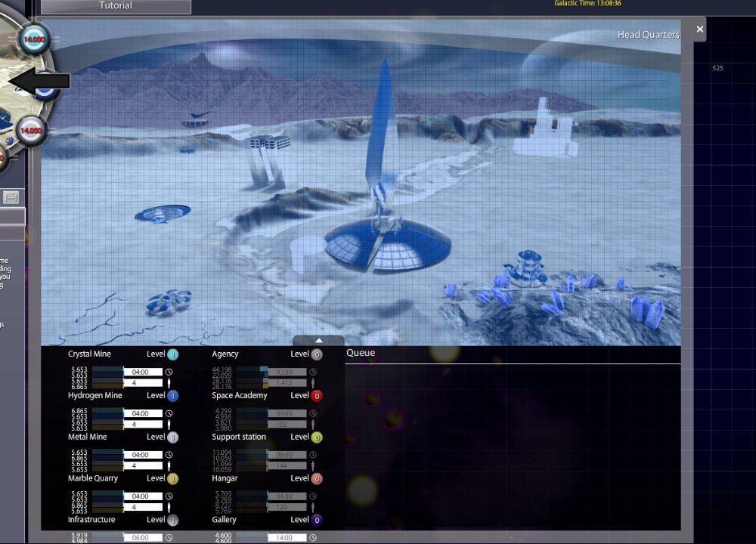This screenshot has height=544, width=756.
Task: Click the Infrastructure level badge
Action: point(172,521)
